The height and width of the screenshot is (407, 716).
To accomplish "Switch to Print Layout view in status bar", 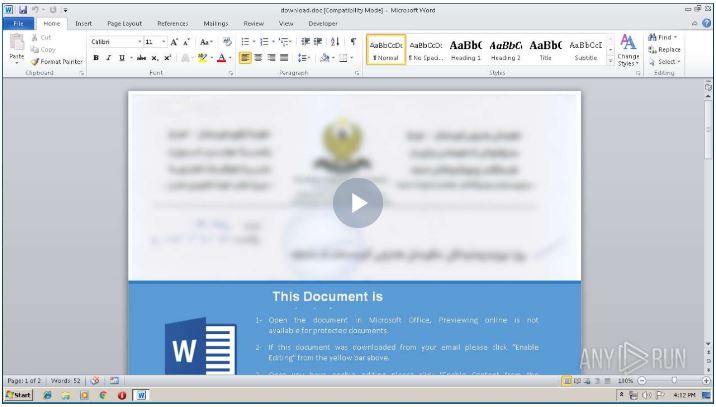I will tap(567, 381).
